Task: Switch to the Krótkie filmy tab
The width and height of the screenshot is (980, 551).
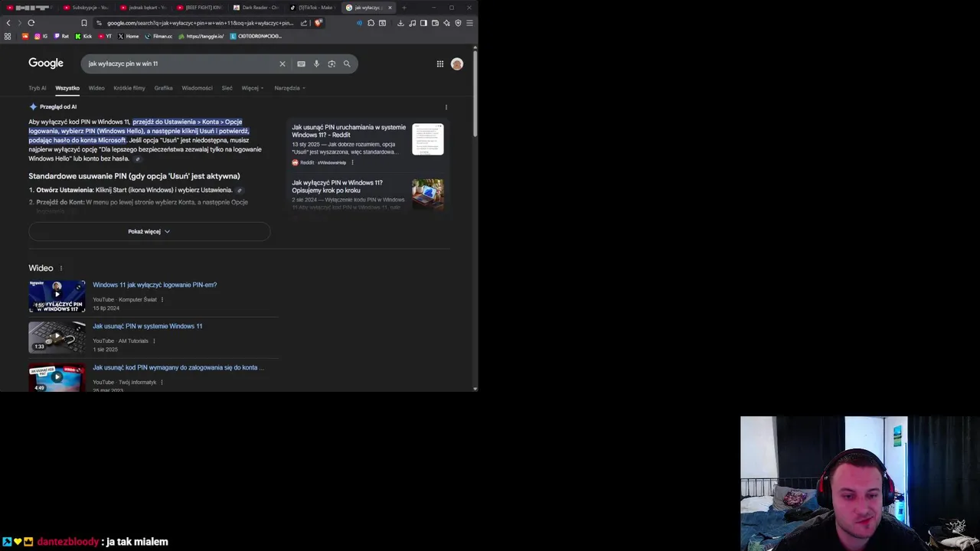Action: [129, 88]
